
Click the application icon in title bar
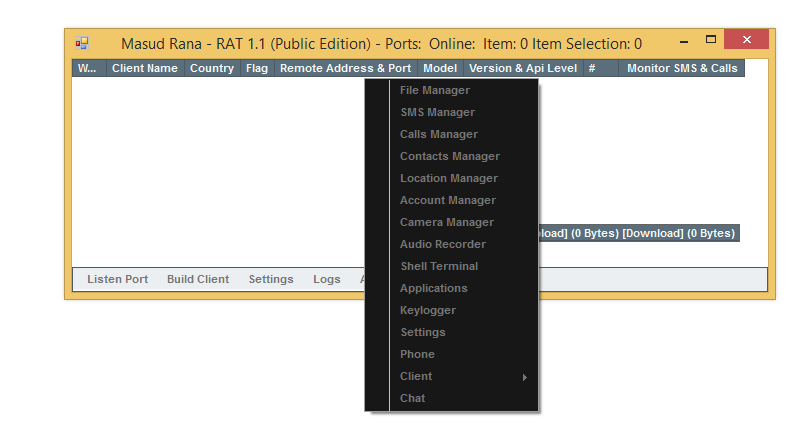pos(82,43)
